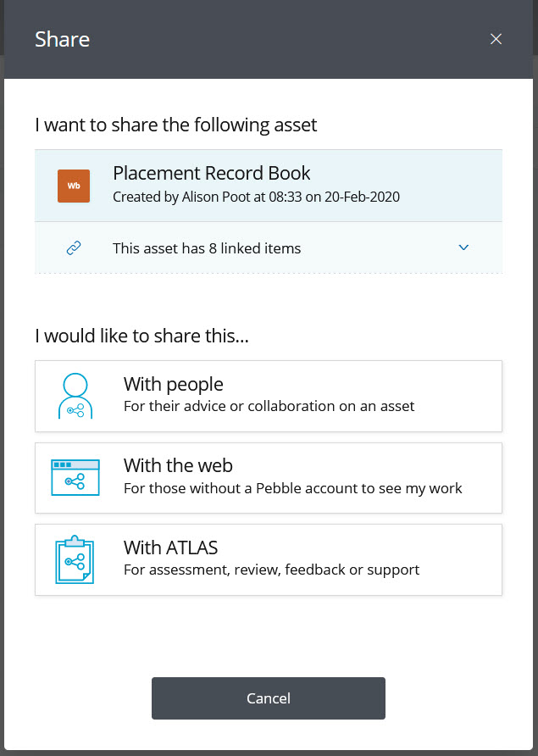Click the ATLAS clipboard share icon
The width and height of the screenshot is (538, 756).
(x=75, y=559)
